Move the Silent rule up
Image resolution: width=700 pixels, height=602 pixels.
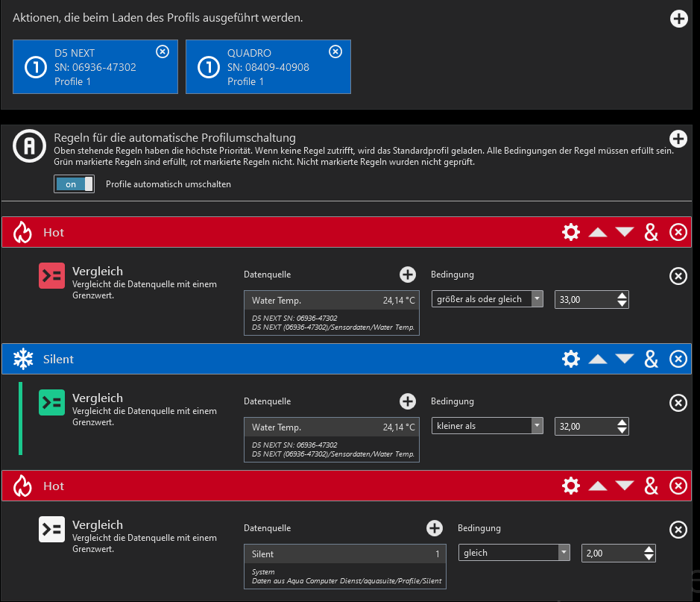click(x=598, y=360)
